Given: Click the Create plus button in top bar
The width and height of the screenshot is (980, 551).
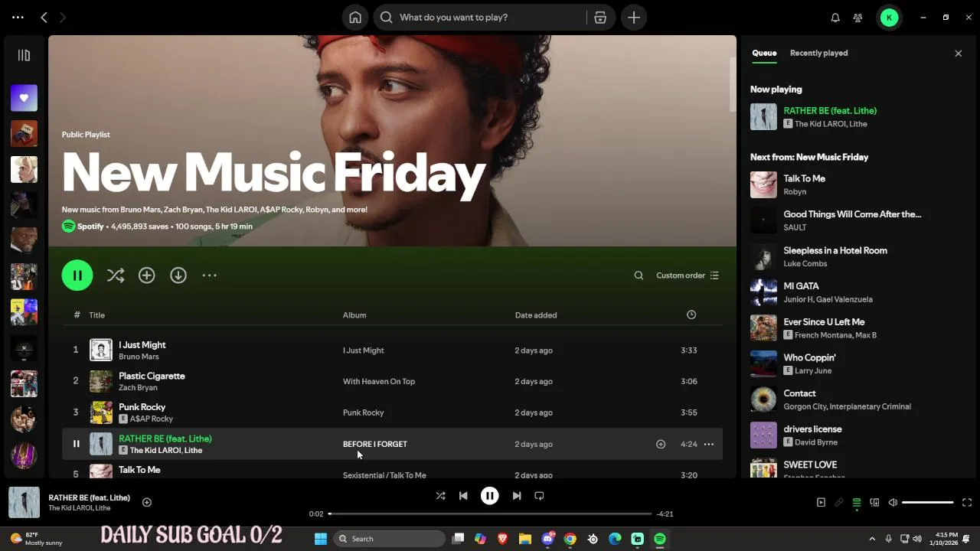Looking at the screenshot, I should point(634,18).
